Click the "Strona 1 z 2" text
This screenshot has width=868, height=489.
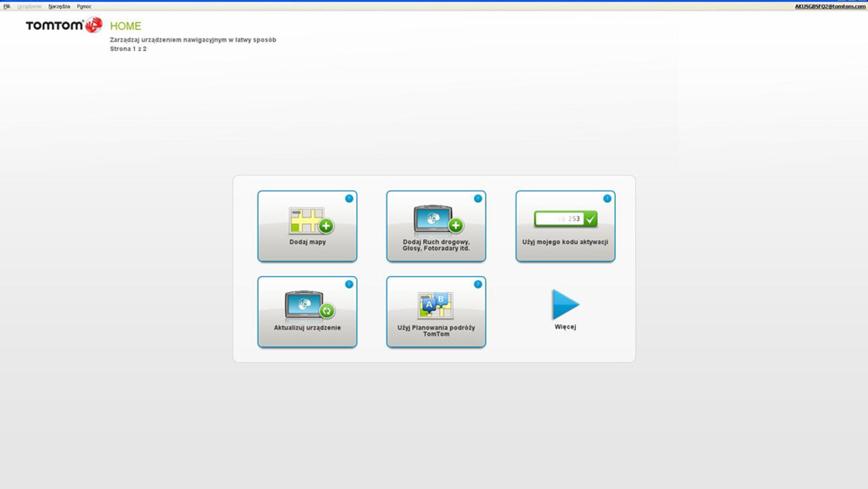pyautogui.click(x=128, y=49)
